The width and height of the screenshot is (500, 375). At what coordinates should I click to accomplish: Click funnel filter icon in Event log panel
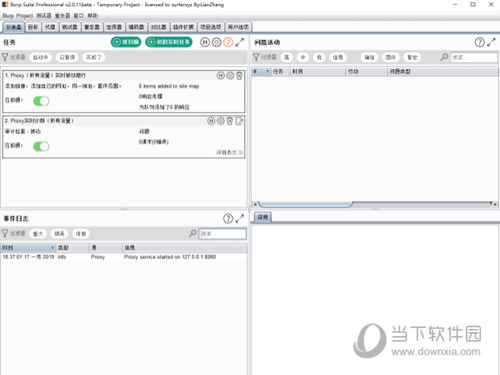click(x=5, y=233)
